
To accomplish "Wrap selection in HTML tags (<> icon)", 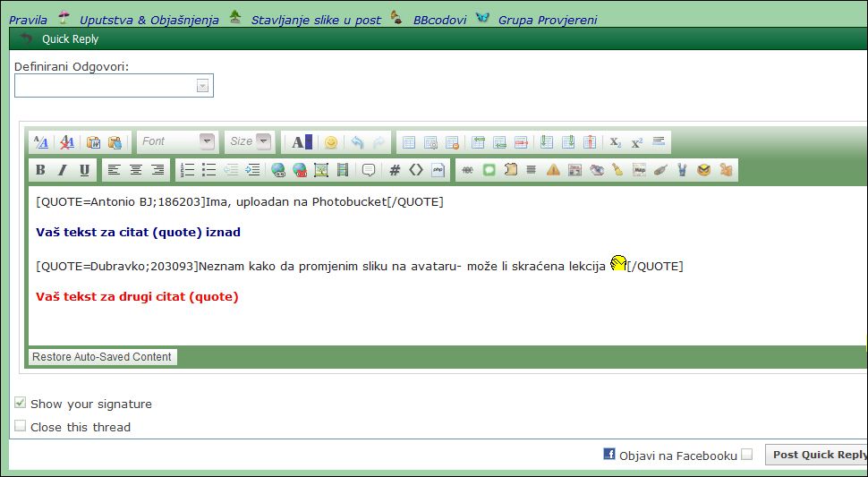I will [x=416, y=170].
